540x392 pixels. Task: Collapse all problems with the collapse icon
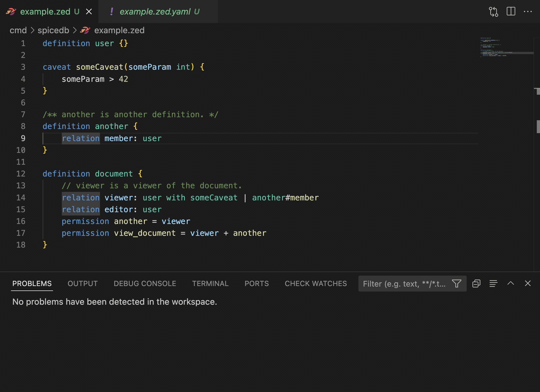(x=476, y=284)
